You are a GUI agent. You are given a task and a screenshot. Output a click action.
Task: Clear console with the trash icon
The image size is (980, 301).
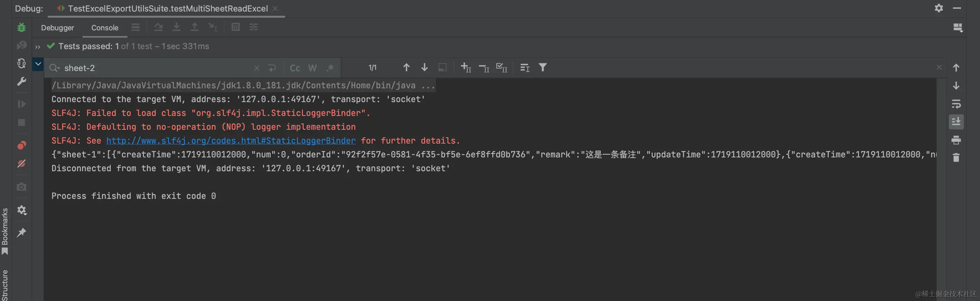(x=956, y=158)
